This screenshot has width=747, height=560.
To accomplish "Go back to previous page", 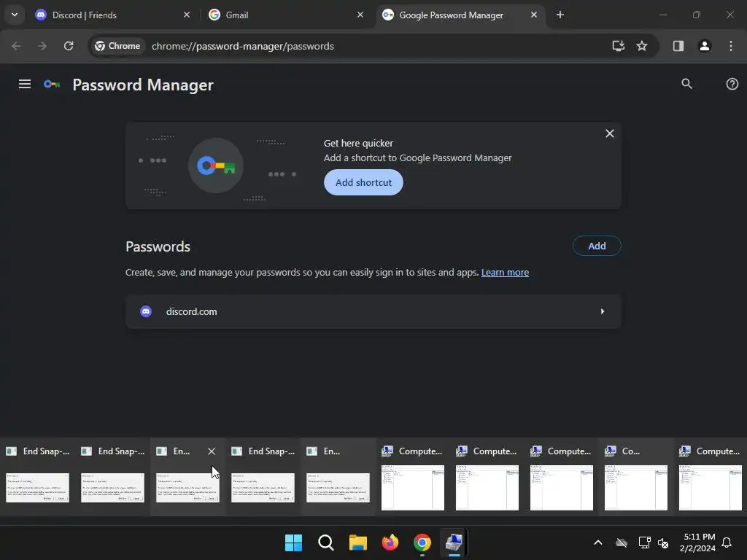I will [16, 46].
